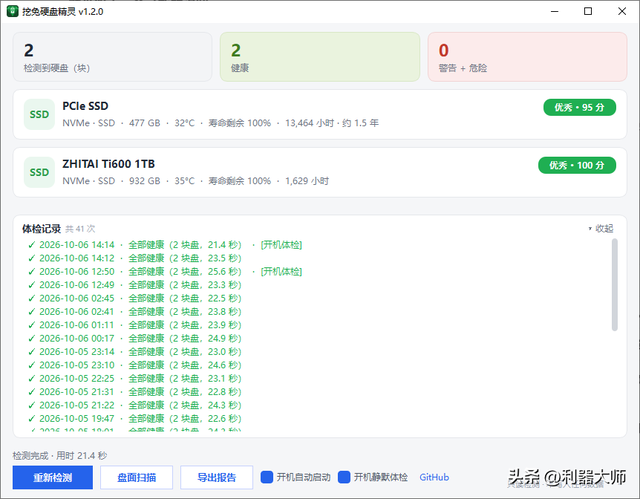The width and height of the screenshot is (640, 499).
Task: Select record 2026-10-06 14:12
Action: click(x=135, y=258)
